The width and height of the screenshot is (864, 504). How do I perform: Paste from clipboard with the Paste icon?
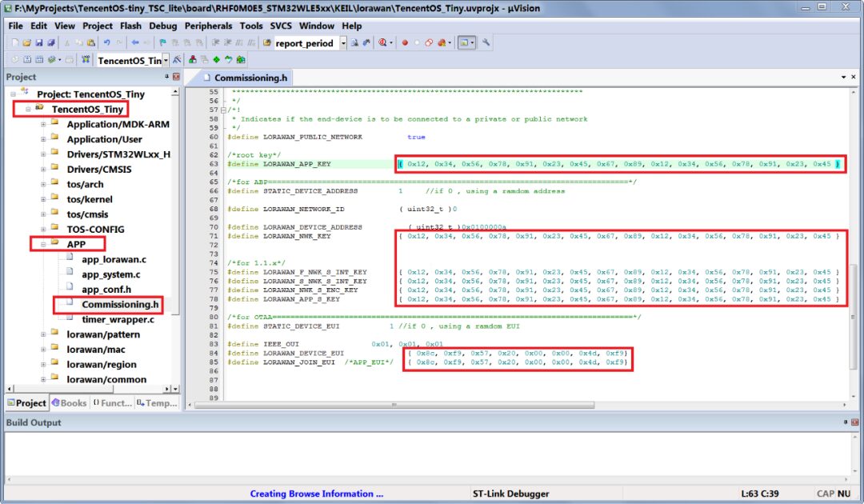pos(91,42)
